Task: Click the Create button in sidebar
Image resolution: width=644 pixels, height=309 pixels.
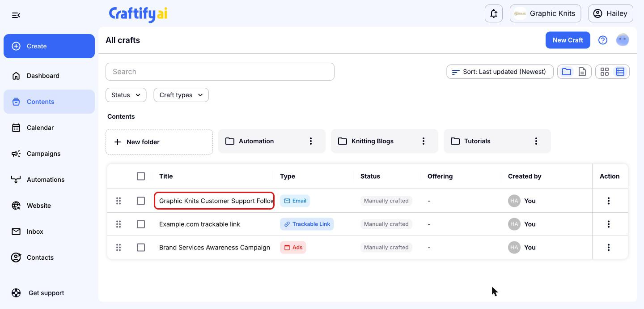Action: coord(49,46)
